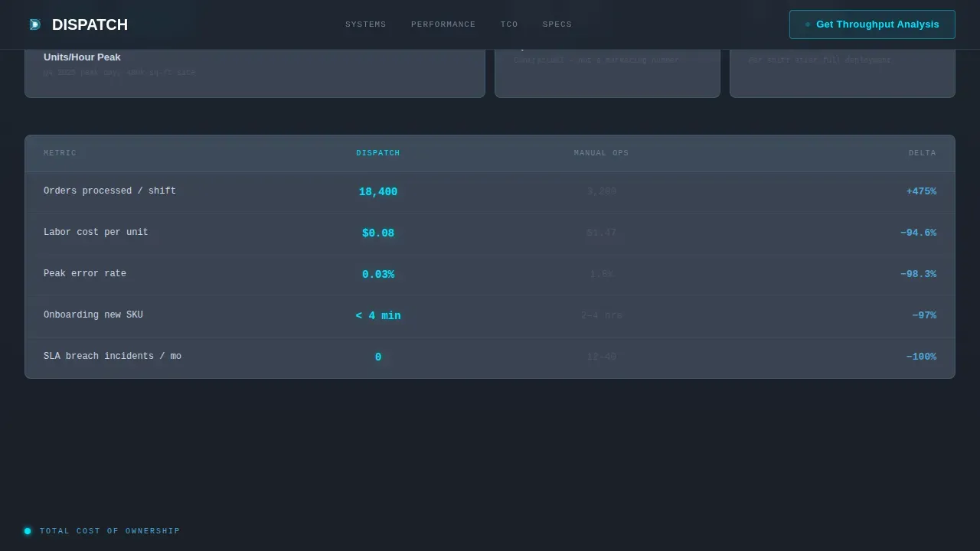The width and height of the screenshot is (980, 551).
Task: Open the TCO nav item
Action: 509,24
